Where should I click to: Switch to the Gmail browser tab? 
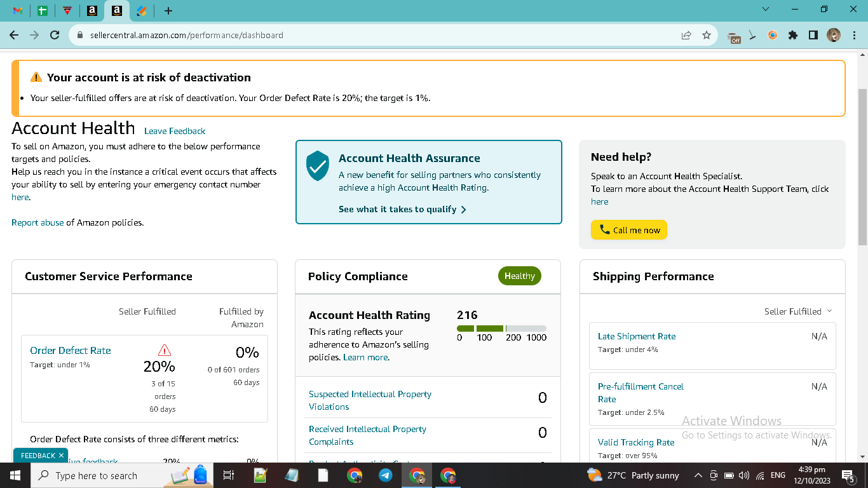[18, 11]
